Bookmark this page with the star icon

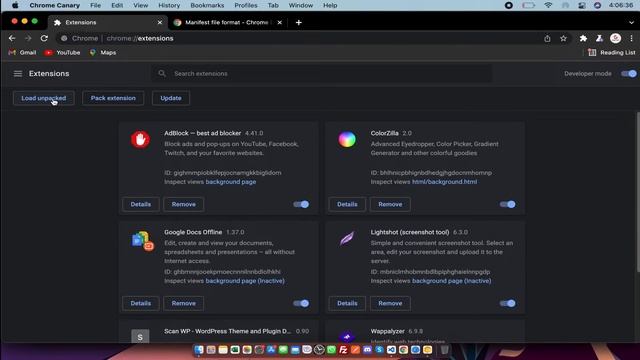[563, 38]
